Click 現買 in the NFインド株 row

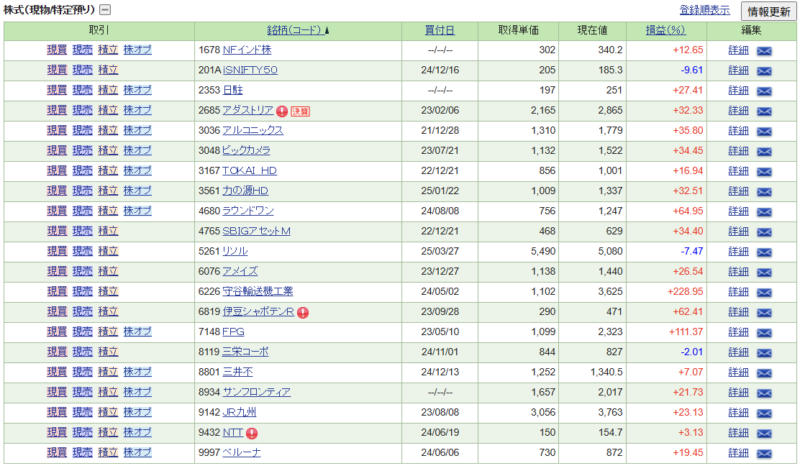[57, 50]
